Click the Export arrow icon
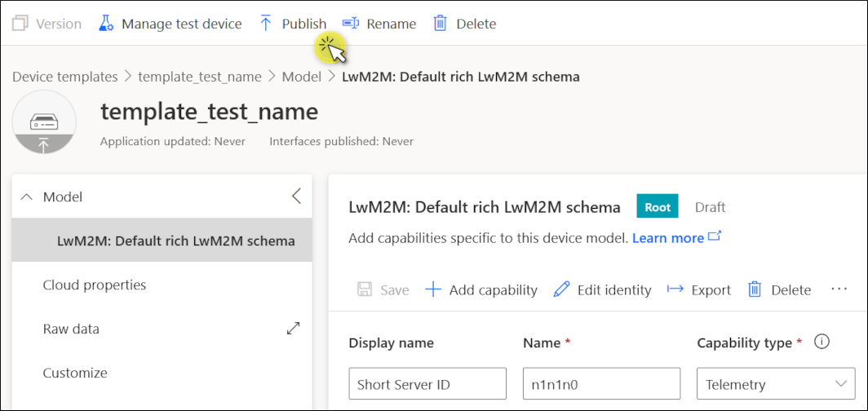 [675, 289]
